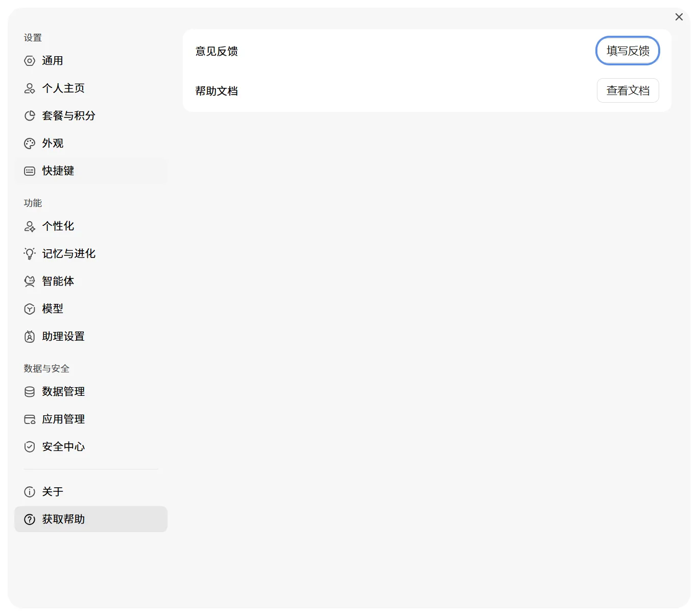The image size is (698, 616).
Task: Select 助理设置 in the sidebar
Action: point(91,337)
